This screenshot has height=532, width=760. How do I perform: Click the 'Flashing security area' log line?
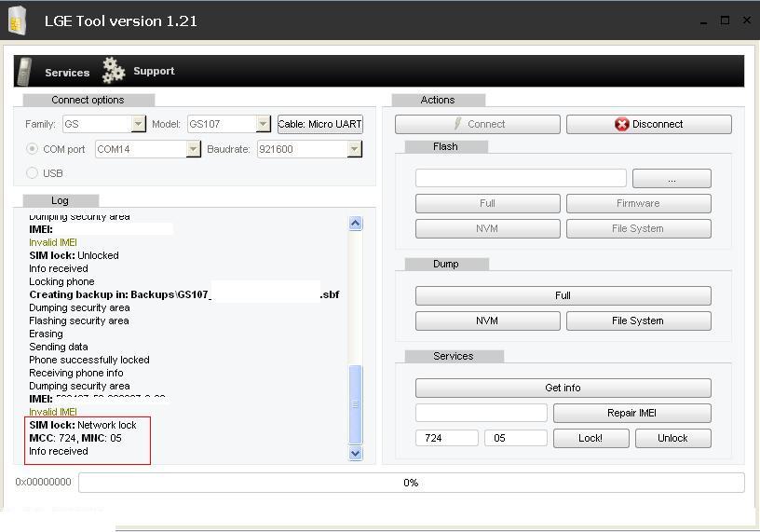pos(79,321)
